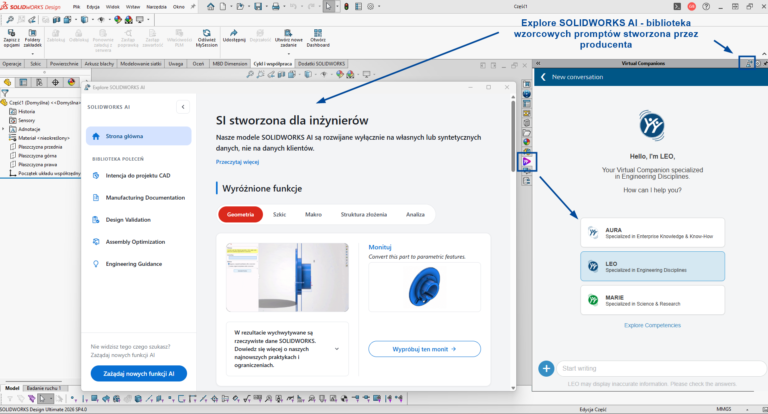Open Strona główna in AI sidebar

139,136
